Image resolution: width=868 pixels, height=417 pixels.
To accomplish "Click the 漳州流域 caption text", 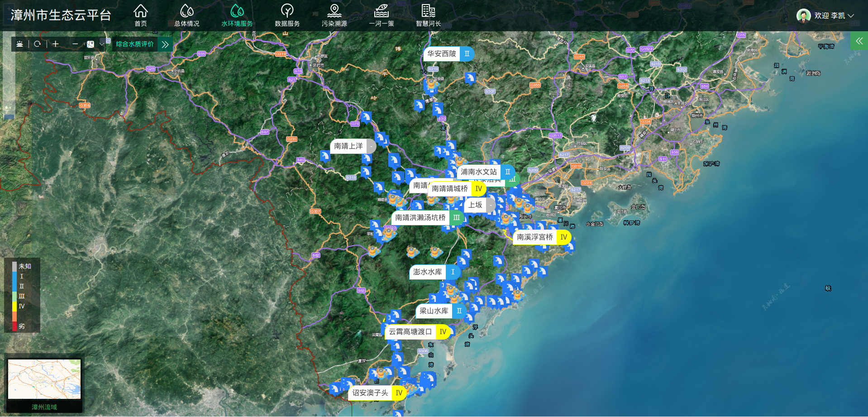I will [44, 407].
